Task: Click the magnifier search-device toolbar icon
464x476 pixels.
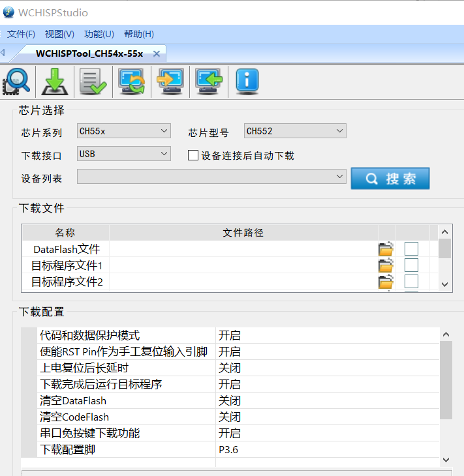Action: [x=17, y=82]
